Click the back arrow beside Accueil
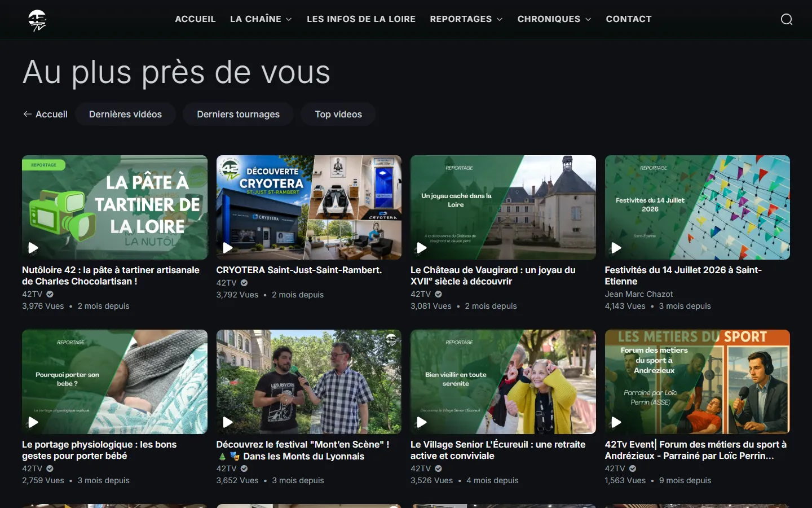This screenshot has width=812, height=508. pos(27,114)
